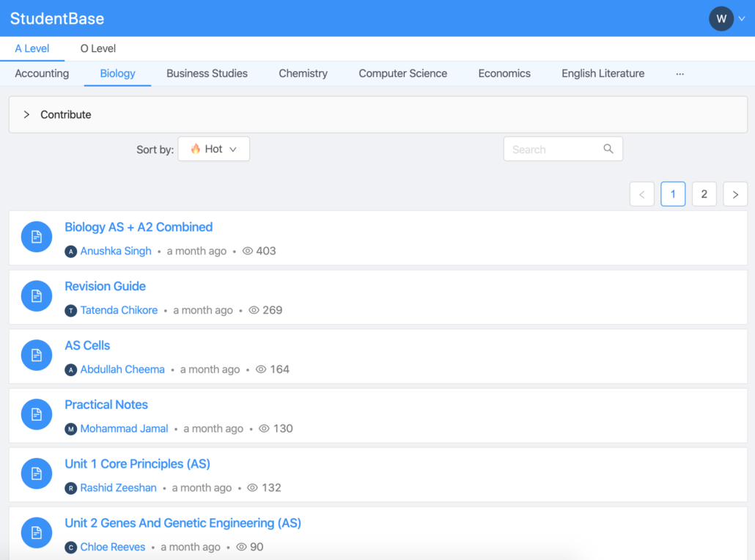Click Rashid Zeeshan's avatar badge
This screenshot has height=560, width=755.
(71, 488)
